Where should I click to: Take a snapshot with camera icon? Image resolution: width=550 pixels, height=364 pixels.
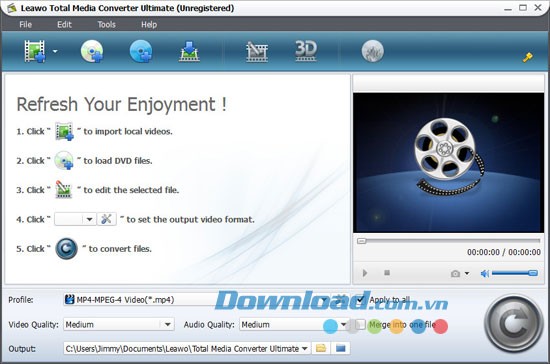(455, 273)
